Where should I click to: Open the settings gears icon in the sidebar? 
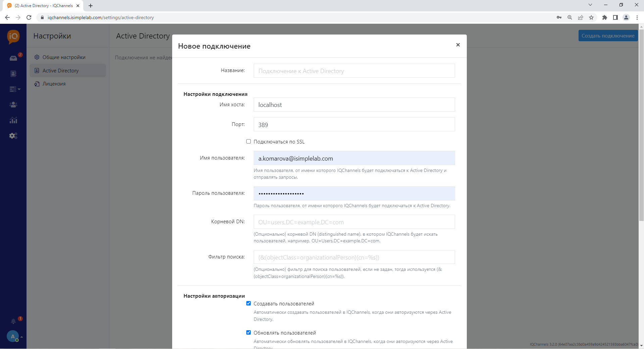(13, 136)
